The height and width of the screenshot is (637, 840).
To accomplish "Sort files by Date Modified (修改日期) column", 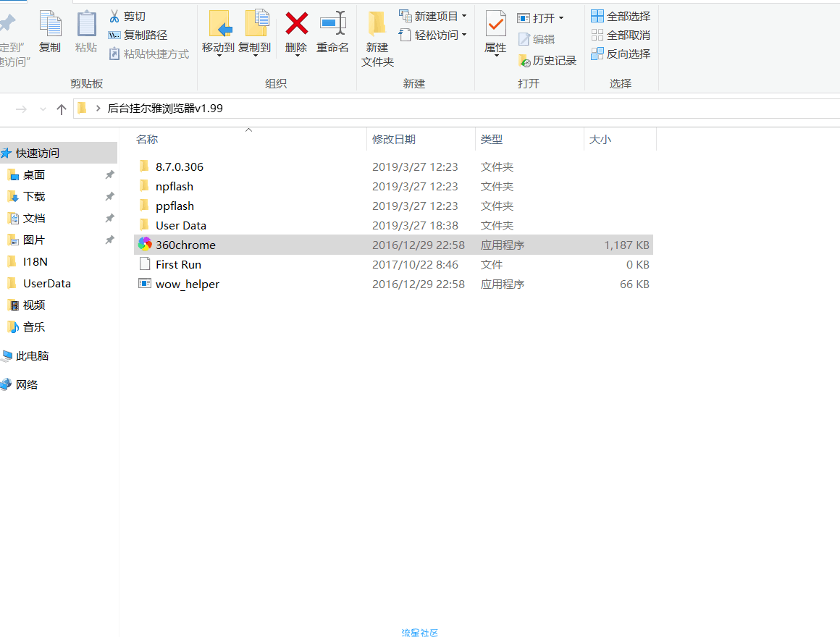I will (394, 139).
